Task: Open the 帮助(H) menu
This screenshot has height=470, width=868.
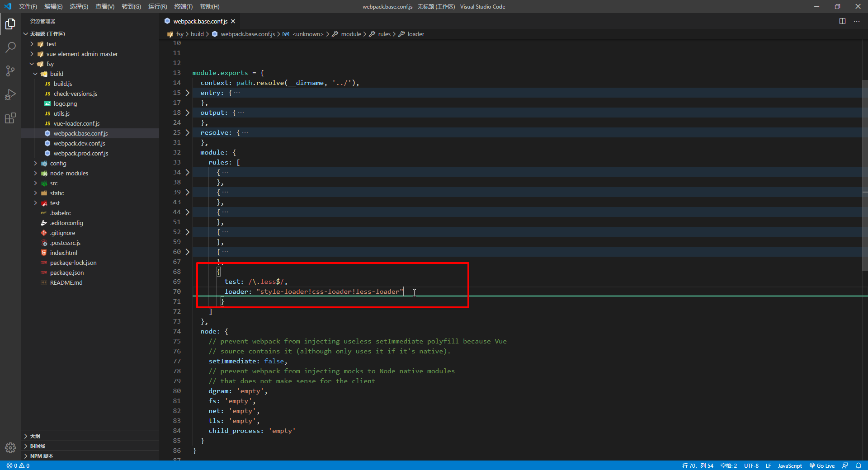Action: (x=209, y=6)
